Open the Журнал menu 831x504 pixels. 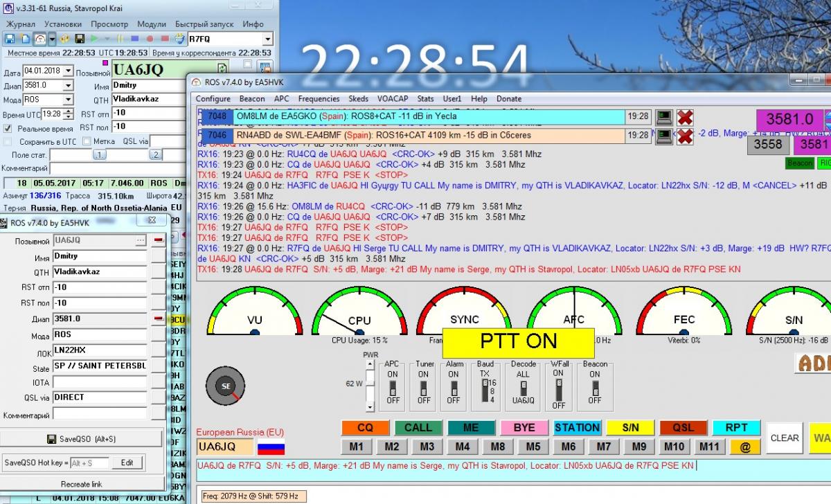21,24
